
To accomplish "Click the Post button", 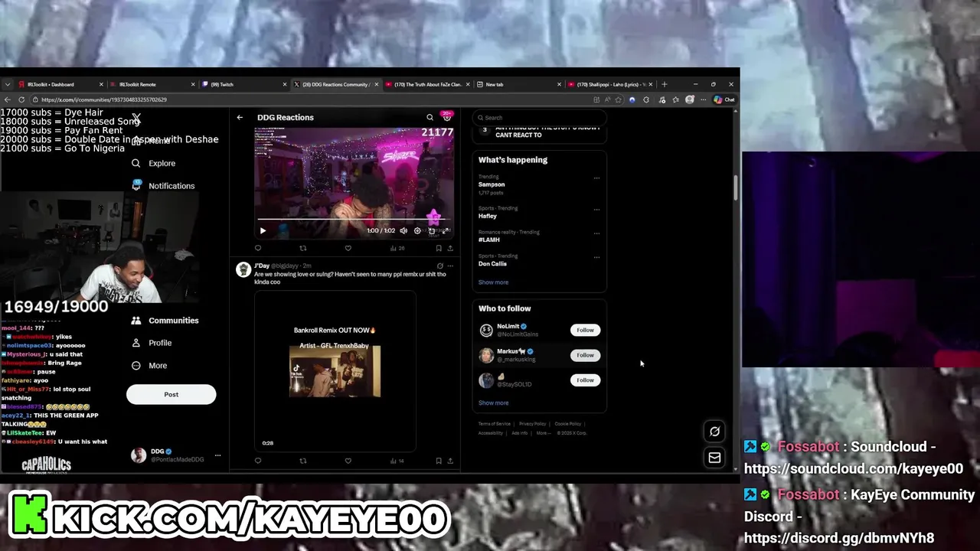I will 171,395.
